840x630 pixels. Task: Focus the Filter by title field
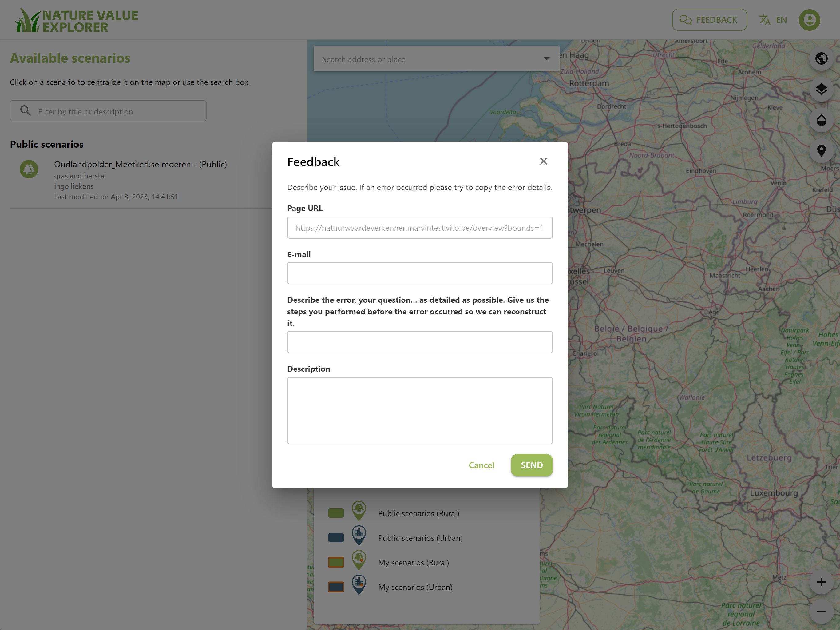(x=108, y=111)
